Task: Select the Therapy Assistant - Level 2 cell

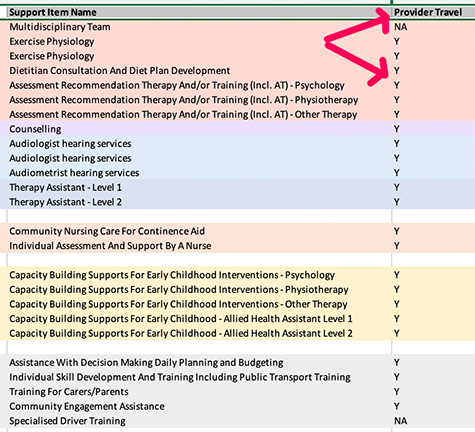Action: click(x=199, y=202)
